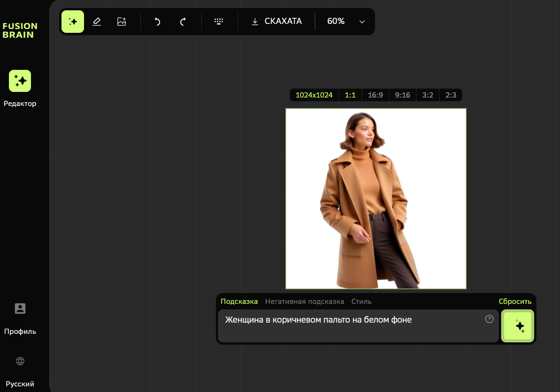560x392 pixels.
Task: Click the Сбросить reset link
Action: [515, 302]
